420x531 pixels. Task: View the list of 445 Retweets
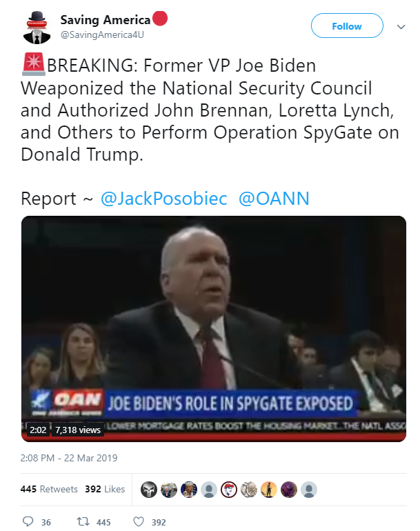(49, 489)
